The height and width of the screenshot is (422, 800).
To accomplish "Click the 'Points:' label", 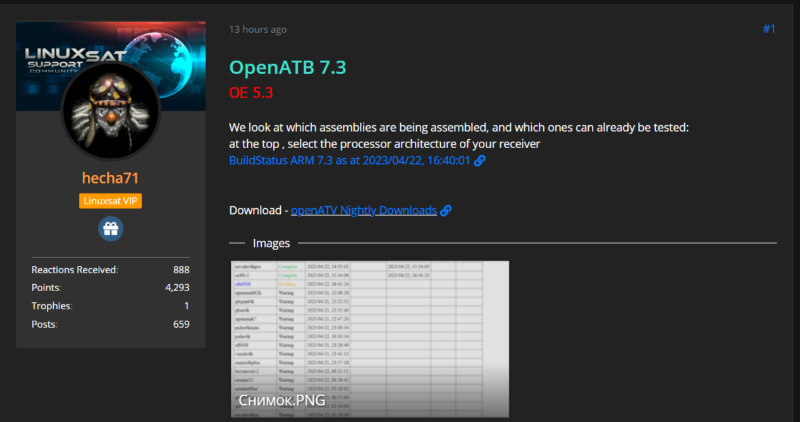I will point(46,287).
